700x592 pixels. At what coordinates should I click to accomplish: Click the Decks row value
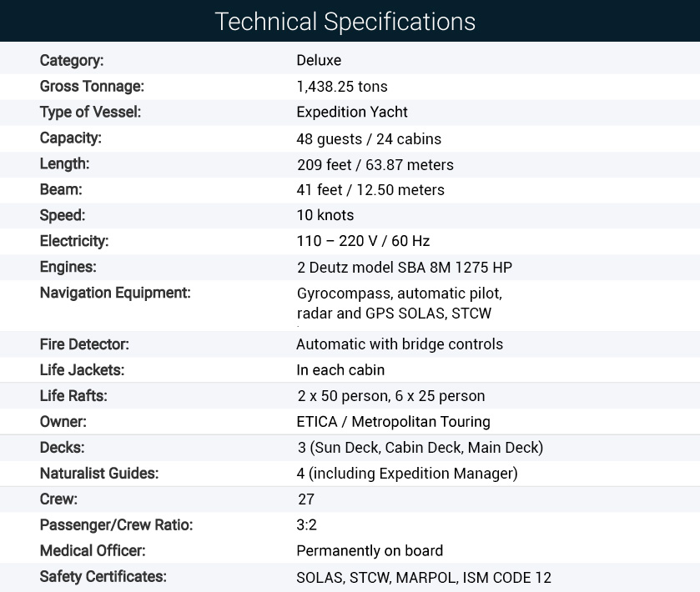click(421, 448)
